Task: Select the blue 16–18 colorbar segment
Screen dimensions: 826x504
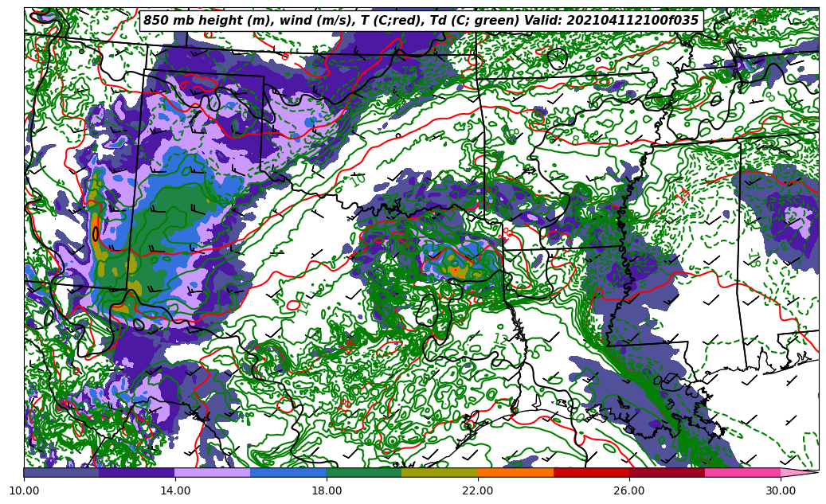Action: (x=288, y=472)
